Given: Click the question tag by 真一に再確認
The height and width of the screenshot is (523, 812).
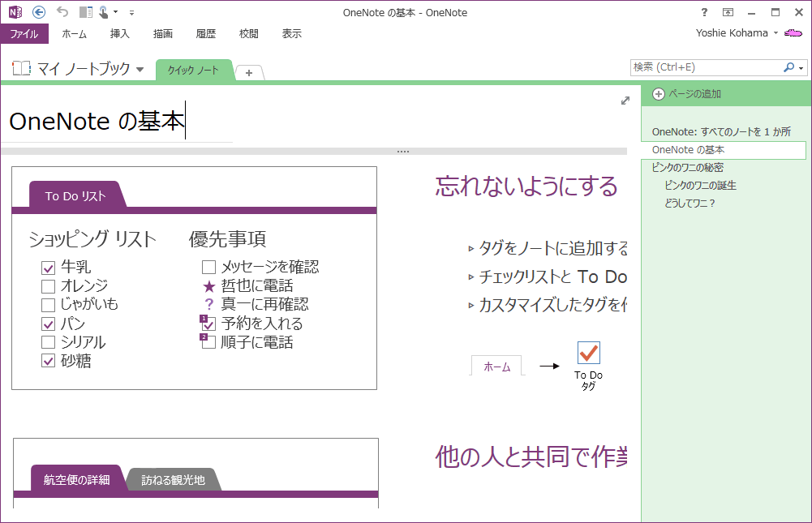Looking at the screenshot, I should tap(208, 305).
